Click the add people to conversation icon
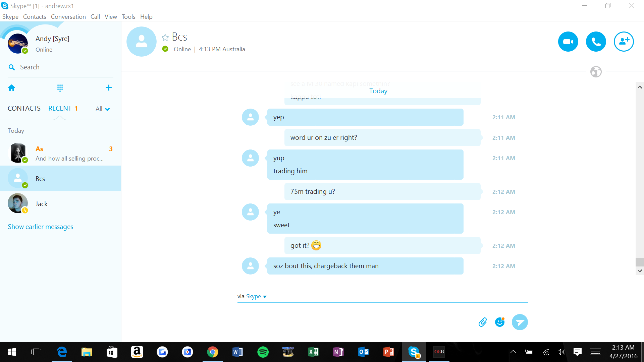Viewport: 644px width, 362px height. point(624,42)
